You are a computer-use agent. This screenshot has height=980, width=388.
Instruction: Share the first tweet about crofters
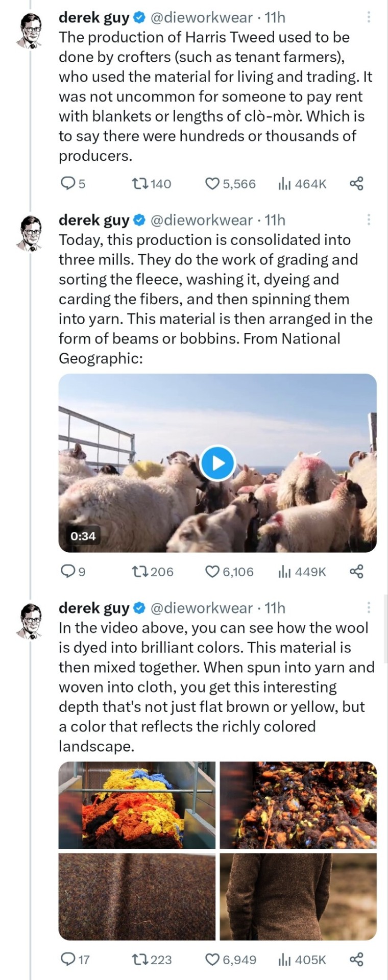356,184
